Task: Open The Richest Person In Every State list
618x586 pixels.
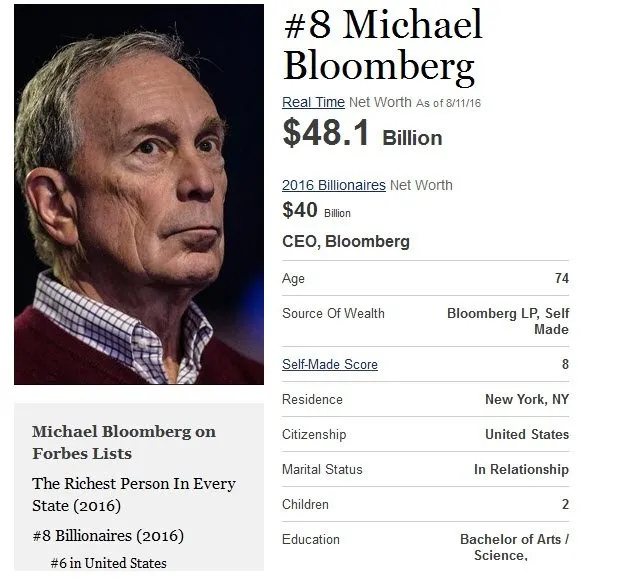Action: coord(134,495)
